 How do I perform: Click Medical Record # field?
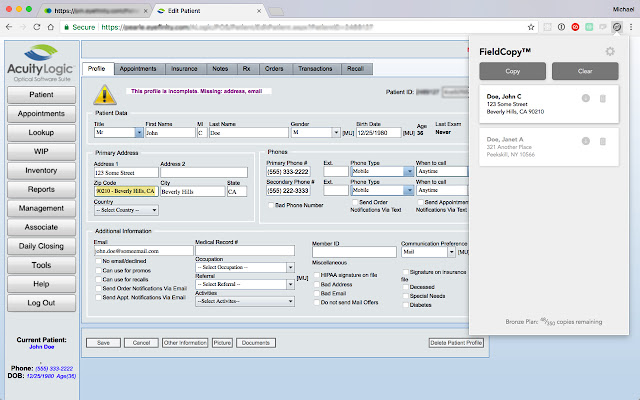coord(245,251)
